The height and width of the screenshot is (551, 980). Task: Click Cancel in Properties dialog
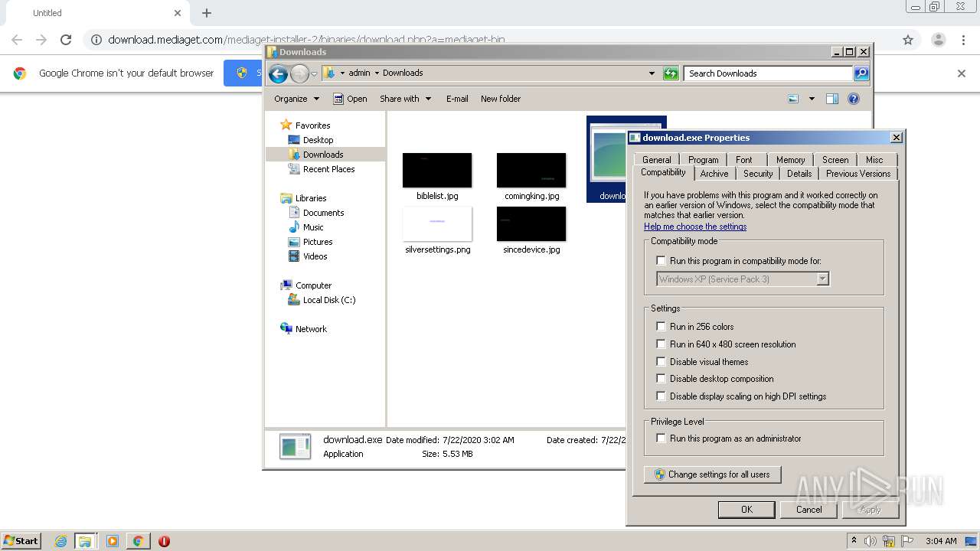809,510
